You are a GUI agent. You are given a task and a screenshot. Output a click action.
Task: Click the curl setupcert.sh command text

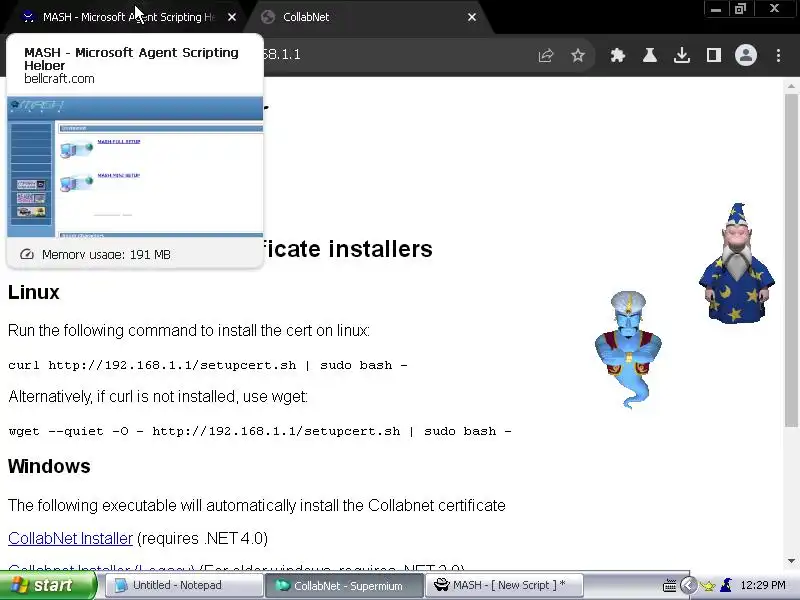pos(208,365)
